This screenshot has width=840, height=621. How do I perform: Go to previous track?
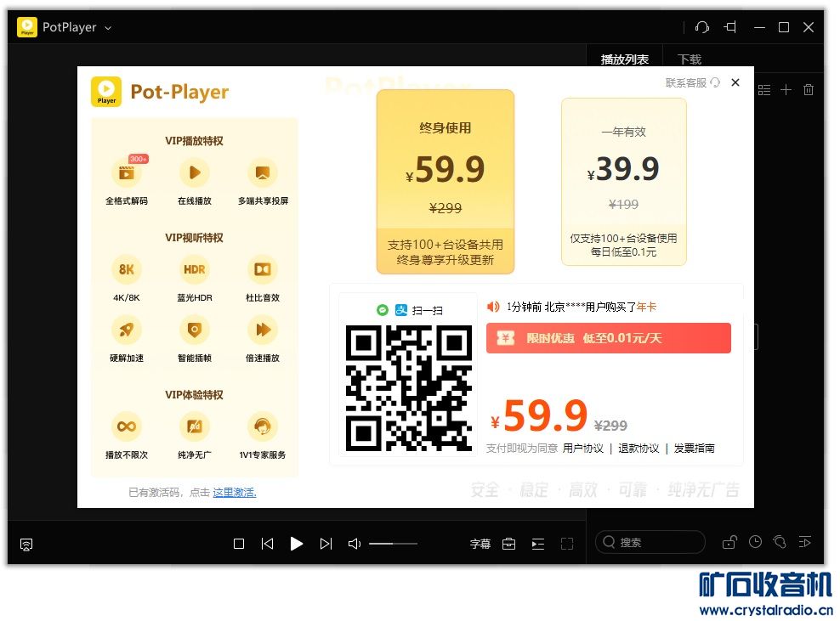[x=267, y=544]
